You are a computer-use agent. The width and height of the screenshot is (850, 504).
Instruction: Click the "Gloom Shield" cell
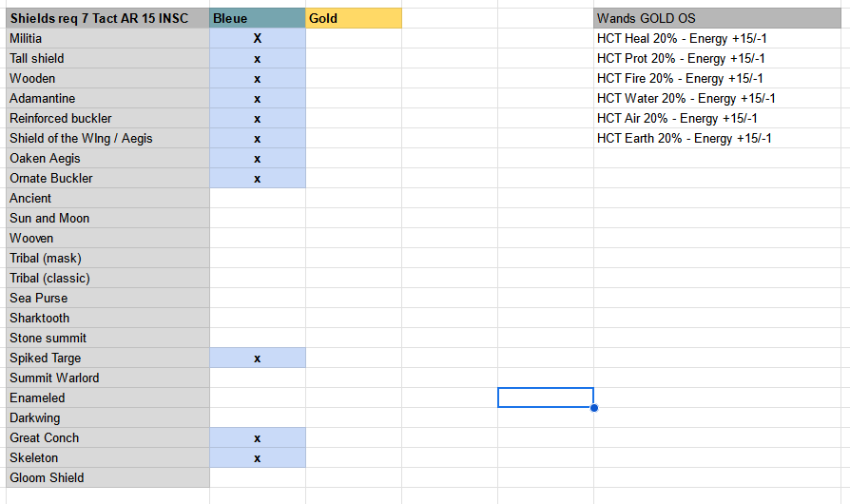coord(105,477)
